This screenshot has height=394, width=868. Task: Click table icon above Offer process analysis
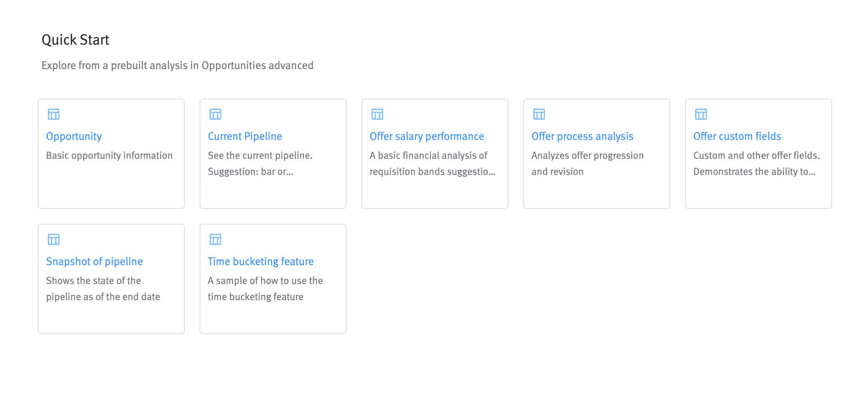539,114
